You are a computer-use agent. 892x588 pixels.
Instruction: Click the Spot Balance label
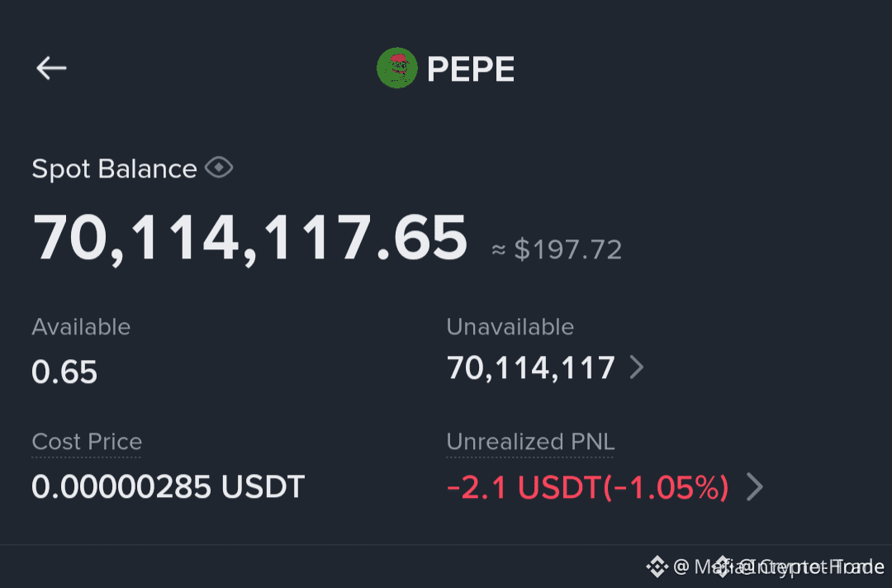[x=114, y=169]
